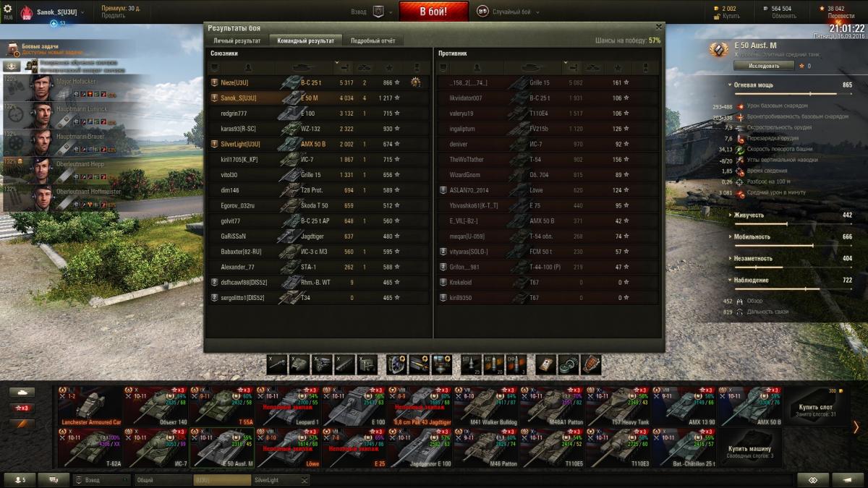Select ally row redgrin777
868x488 pixels.
tap(319, 114)
